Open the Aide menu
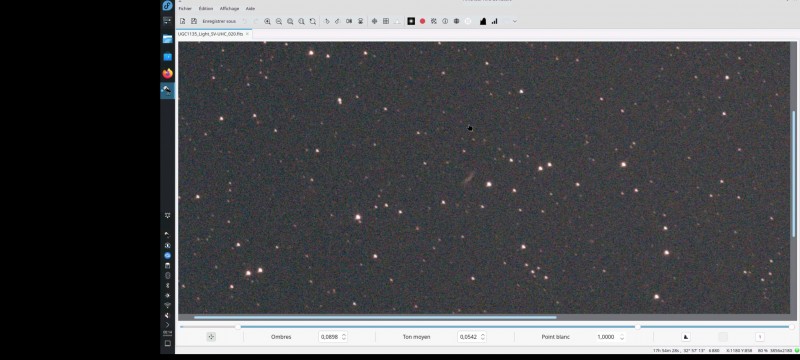This screenshot has height=360, width=800. pos(250,9)
